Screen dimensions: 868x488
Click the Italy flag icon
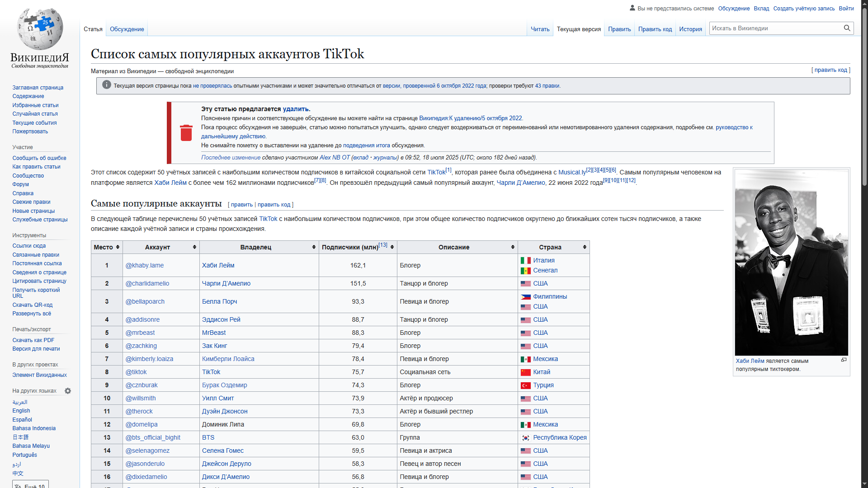coord(525,261)
